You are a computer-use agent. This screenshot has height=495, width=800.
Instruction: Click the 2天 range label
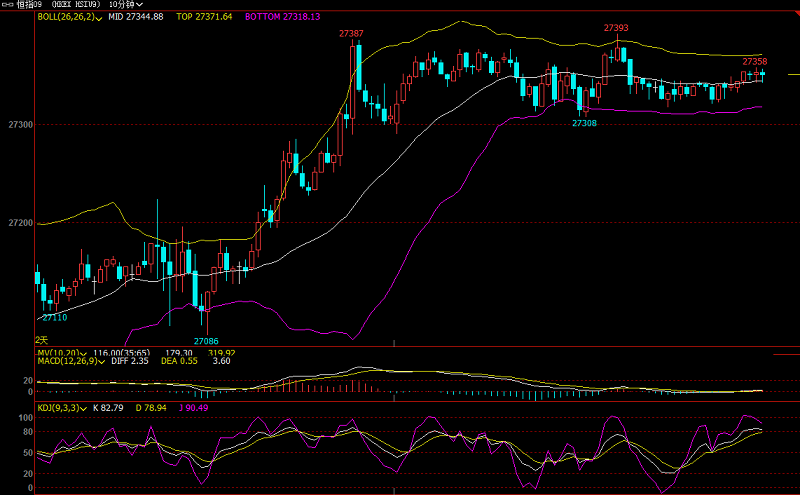point(42,341)
